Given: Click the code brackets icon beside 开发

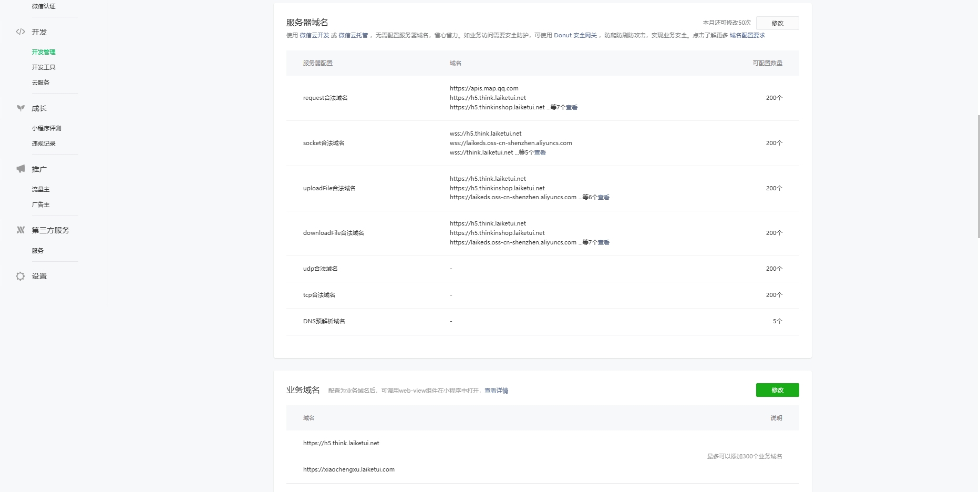Looking at the screenshot, I should tap(20, 32).
